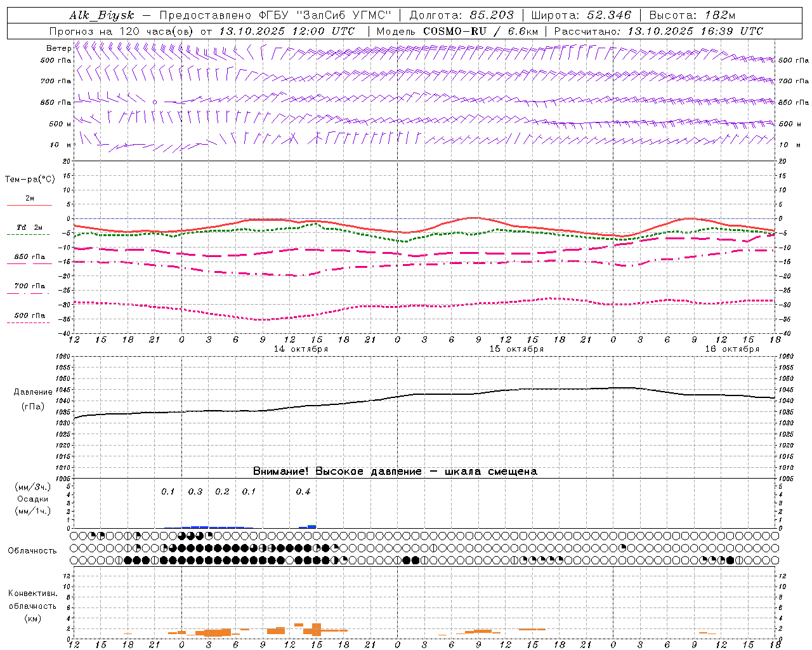
Task: Click the Внимание! Высокое давление warning text
Action: pos(395,472)
